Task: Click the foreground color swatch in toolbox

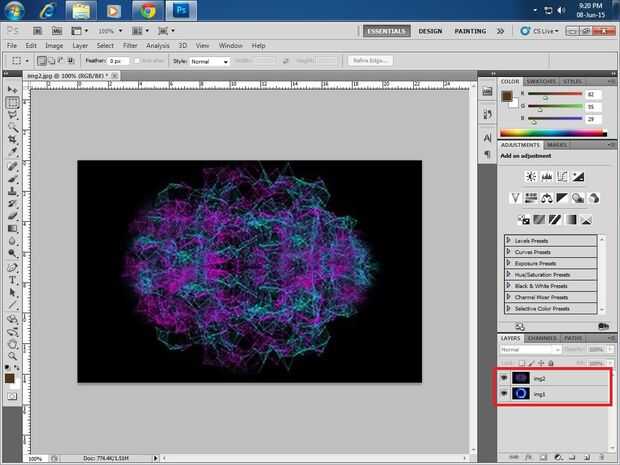Action: tap(9, 378)
